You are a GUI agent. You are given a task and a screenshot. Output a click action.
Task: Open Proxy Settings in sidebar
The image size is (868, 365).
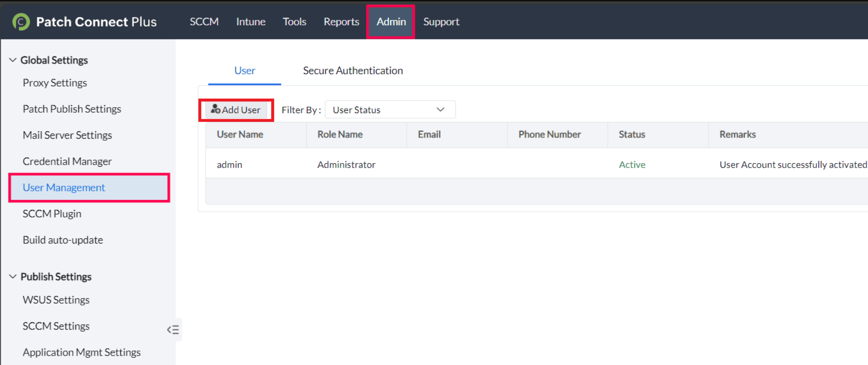(55, 83)
